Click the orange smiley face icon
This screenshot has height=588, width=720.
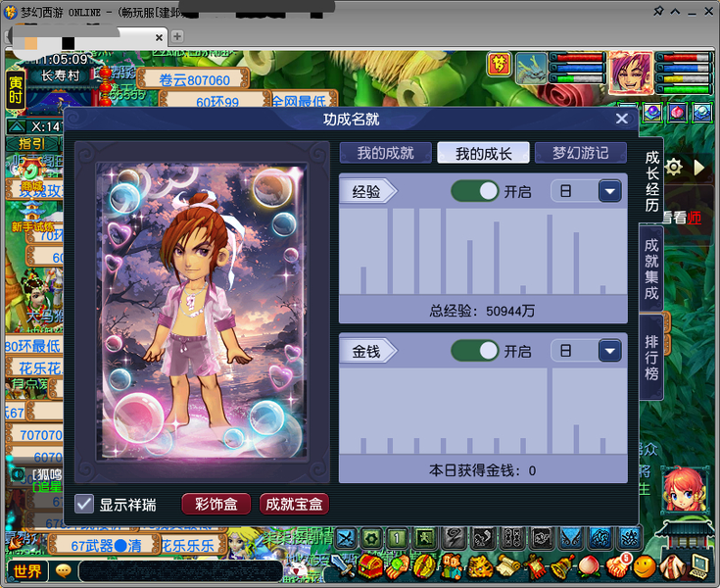click(645, 566)
